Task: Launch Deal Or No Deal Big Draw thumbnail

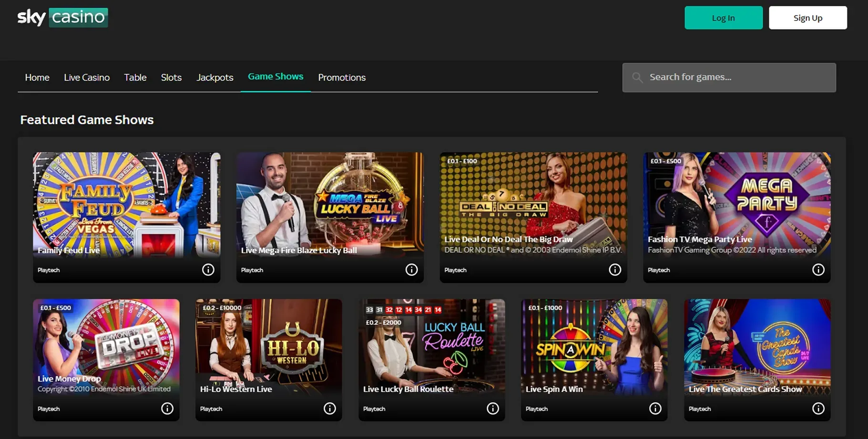Action: (533, 205)
